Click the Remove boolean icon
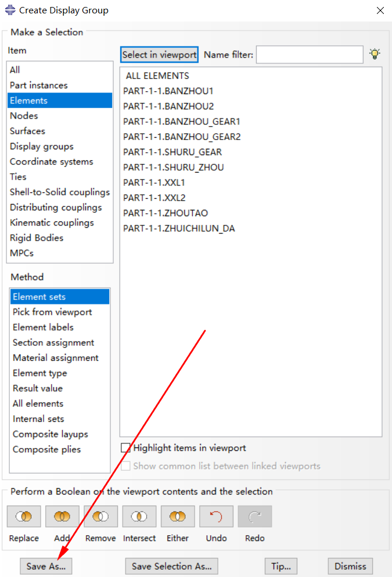 [x=100, y=517]
